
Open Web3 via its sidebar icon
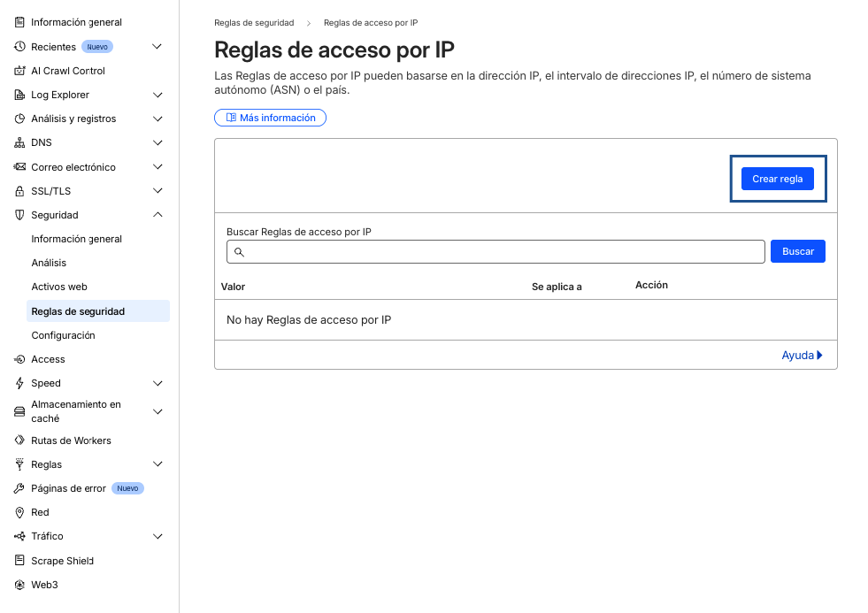click(x=18, y=585)
